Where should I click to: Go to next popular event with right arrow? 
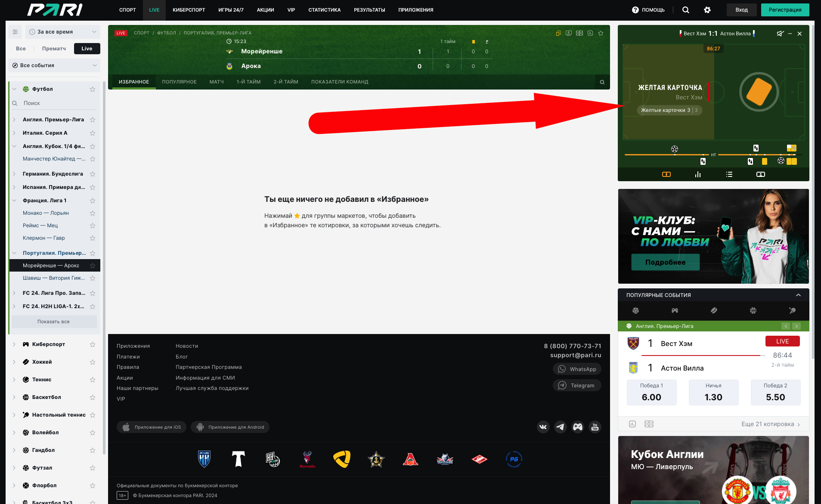coord(796,326)
